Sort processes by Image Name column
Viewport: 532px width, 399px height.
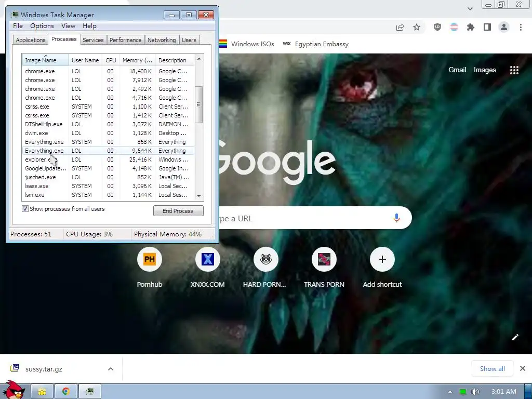click(x=46, y=60)
